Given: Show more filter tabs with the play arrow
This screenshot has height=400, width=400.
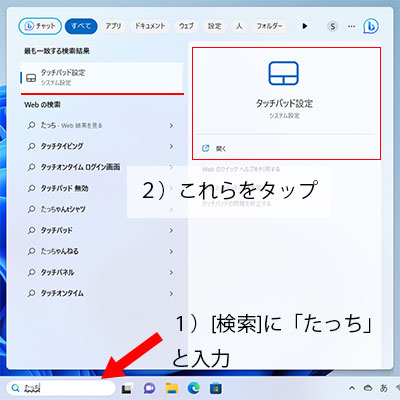Looking at the screenshot, I should (305, 26).
